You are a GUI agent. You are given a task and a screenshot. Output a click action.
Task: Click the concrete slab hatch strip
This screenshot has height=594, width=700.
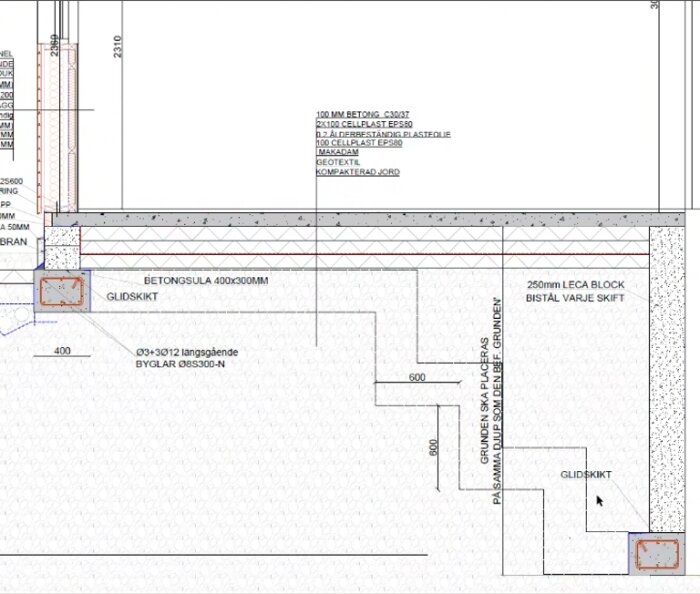[368, 219]
